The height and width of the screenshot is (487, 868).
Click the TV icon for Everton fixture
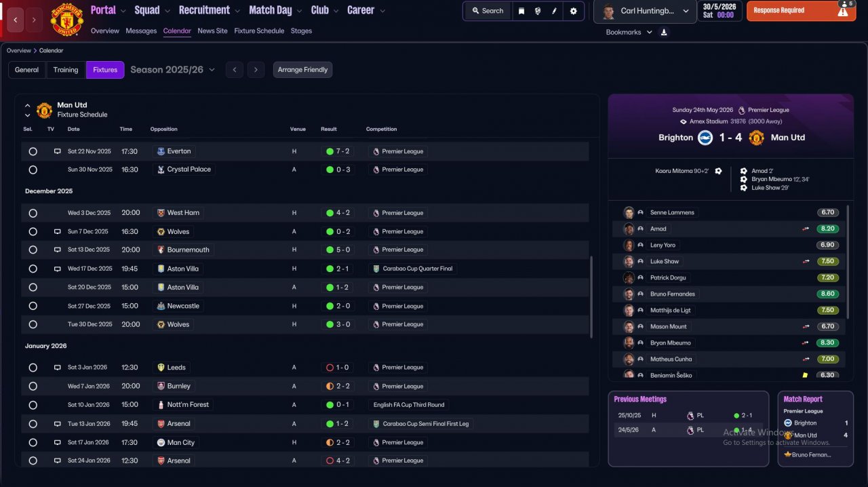pos(58,151)
